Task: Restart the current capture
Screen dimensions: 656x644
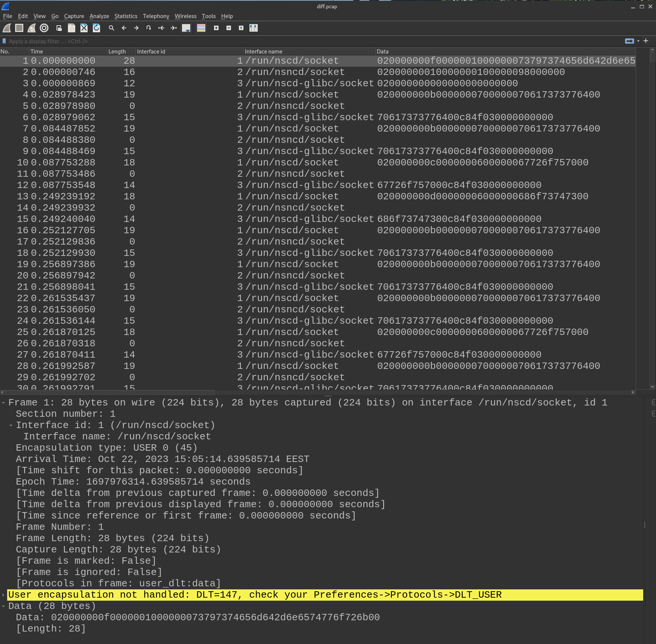Action: point(32,28)
